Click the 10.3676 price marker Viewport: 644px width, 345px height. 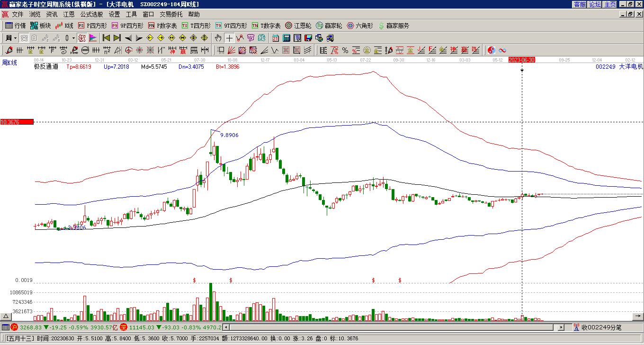click(17, 122)
